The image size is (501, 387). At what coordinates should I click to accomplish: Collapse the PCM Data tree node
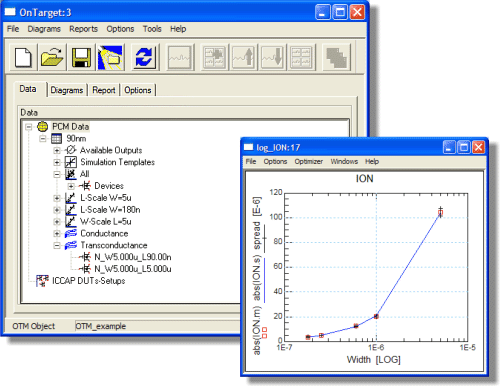(29, 127)
